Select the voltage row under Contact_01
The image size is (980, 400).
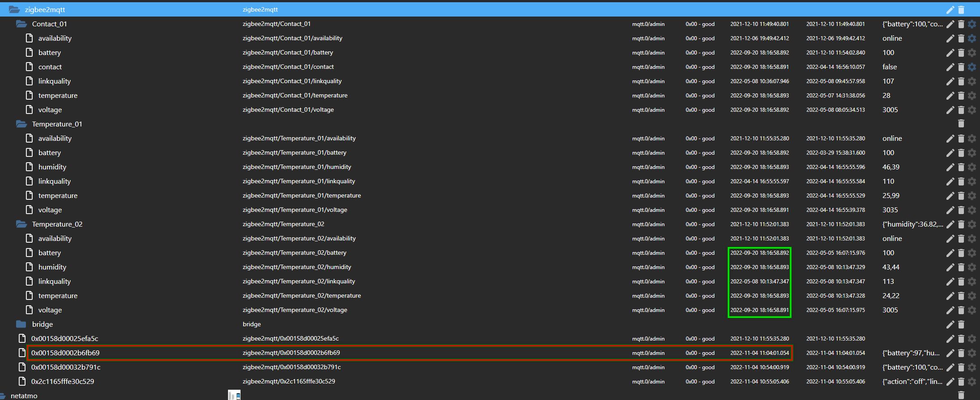point(490,110)
